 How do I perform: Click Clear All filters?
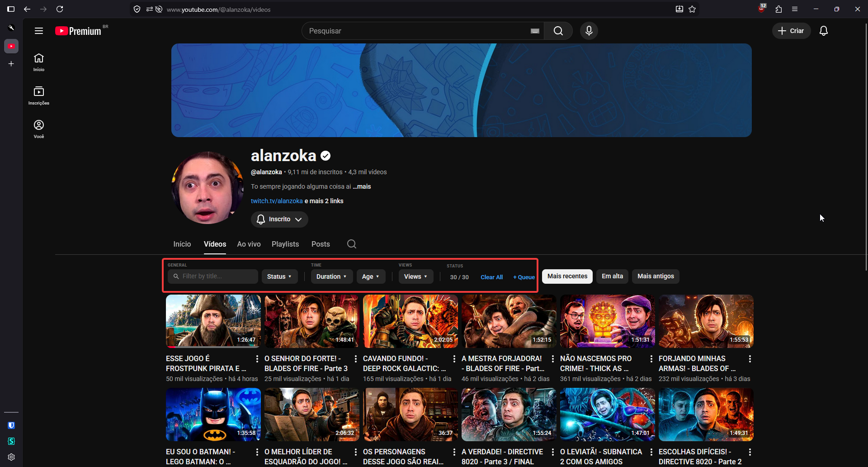tap(491, 277)
